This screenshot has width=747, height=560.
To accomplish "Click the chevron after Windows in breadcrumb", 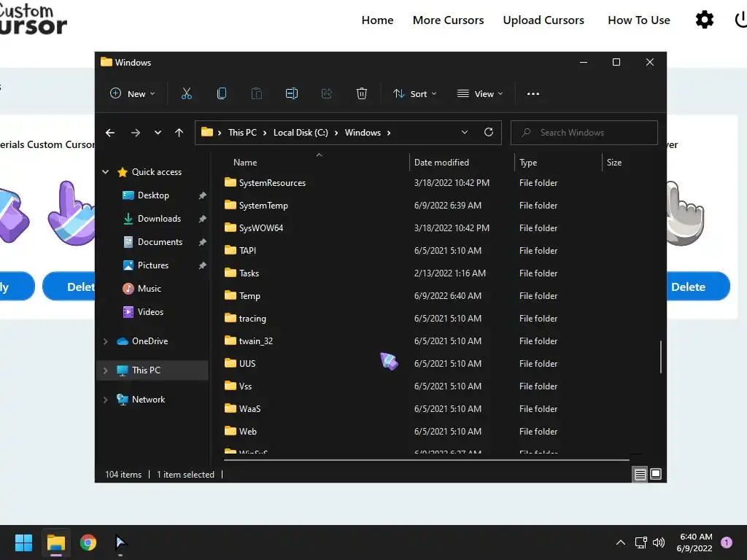I will tap(389, 133).
